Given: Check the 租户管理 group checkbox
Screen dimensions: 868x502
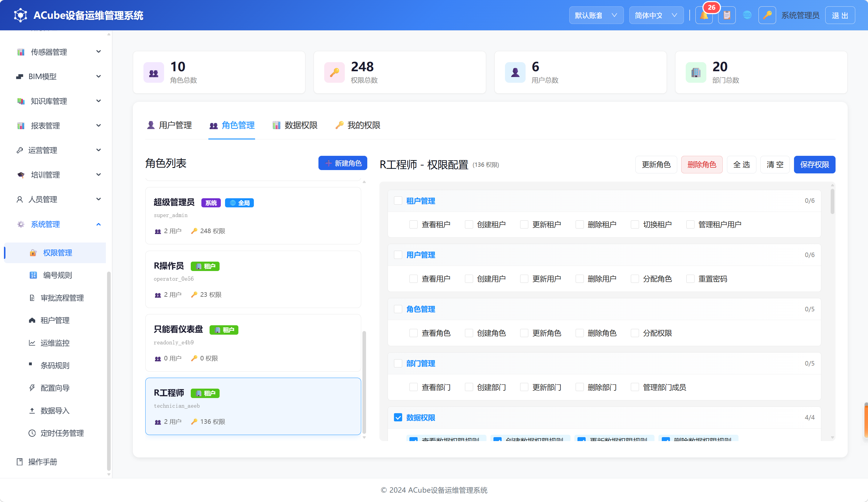Looking at the screenshot, I should [398, 201].
